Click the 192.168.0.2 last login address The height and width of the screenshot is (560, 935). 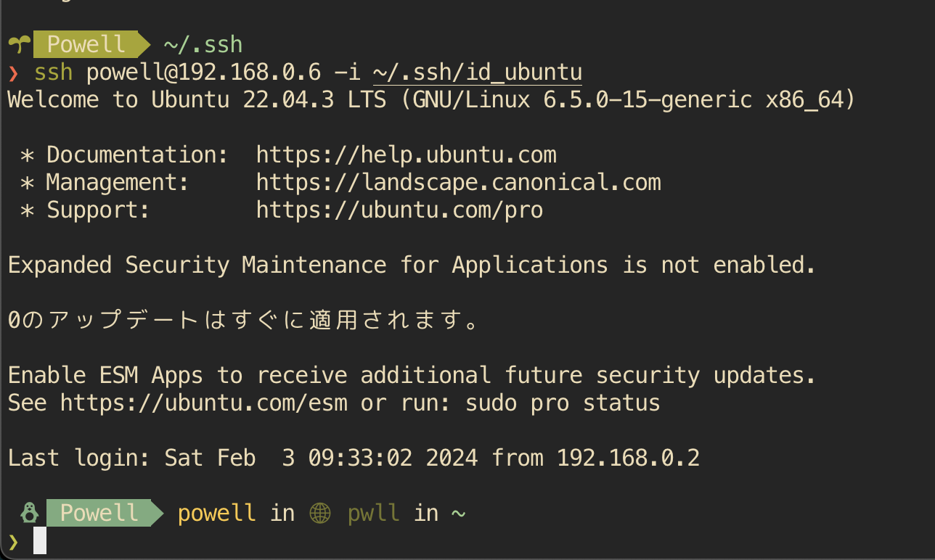pyautogui.click(x=628, y=458)
